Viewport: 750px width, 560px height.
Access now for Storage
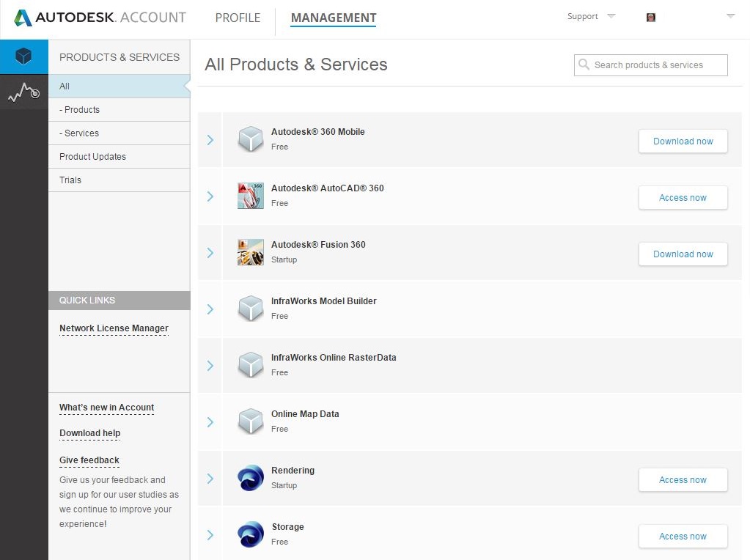(x=683, y=536)
